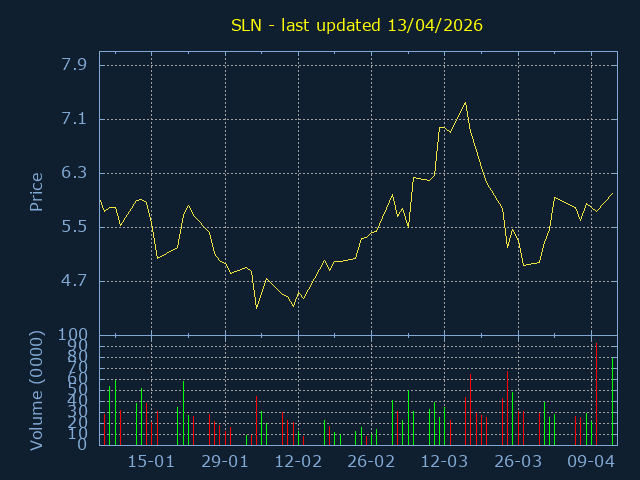This screenshot has width=640, height=480.
Task: Click the highest peak of the price line
Action: pos(465,103)
